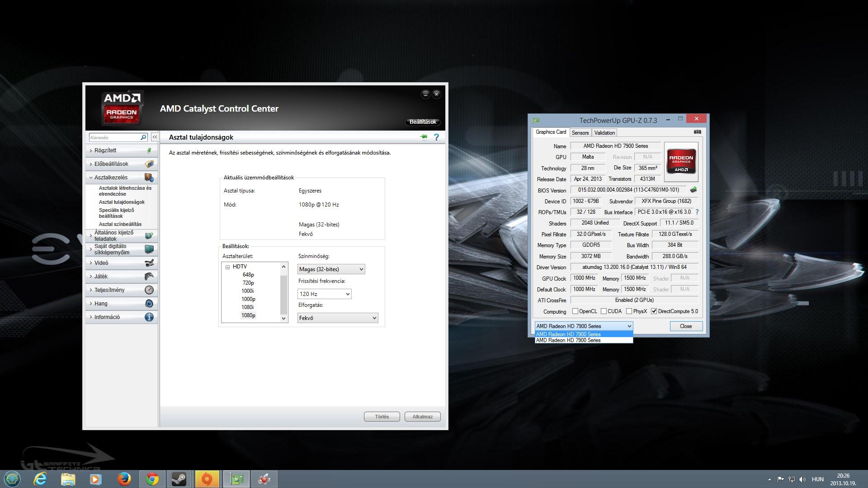Click the Törlés button
Viewport: 868px width, 488px height.
pos(382,417)
